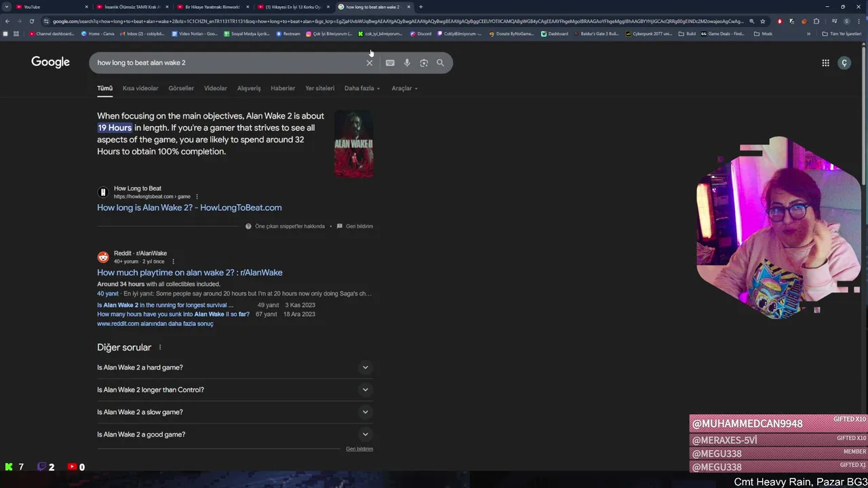Open Google account profile avatar
Viewport: 868px width, 488px height.
coord(844,62)
